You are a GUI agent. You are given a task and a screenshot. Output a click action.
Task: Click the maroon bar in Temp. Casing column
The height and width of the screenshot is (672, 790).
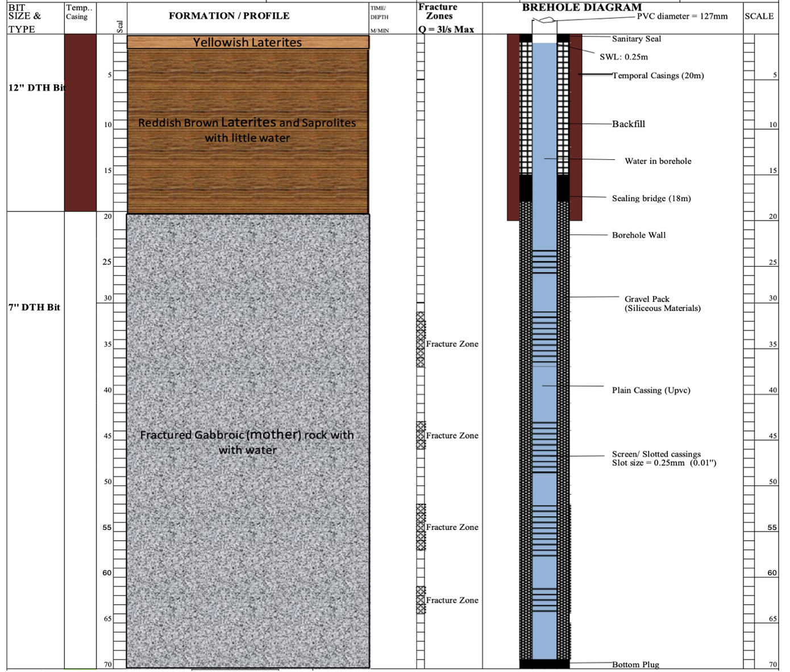coord(80,123)
